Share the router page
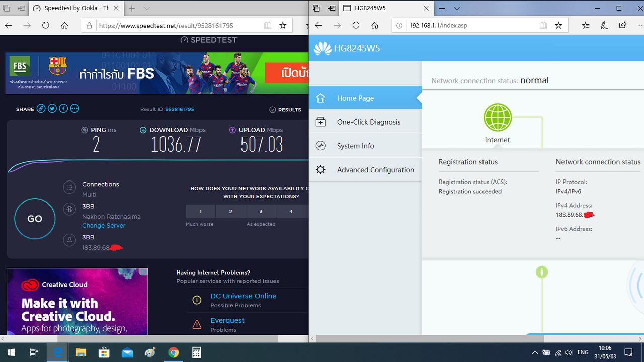644x362 pixels. (623, 25)
